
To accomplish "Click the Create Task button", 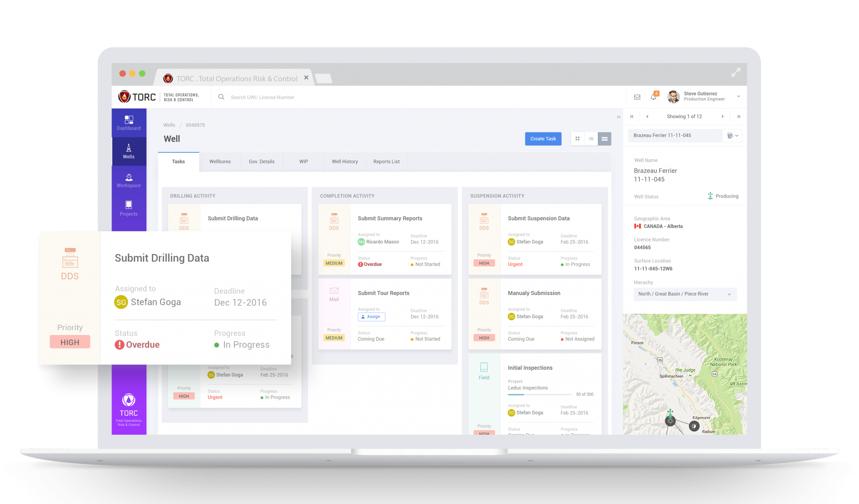I will click(543, 138).
